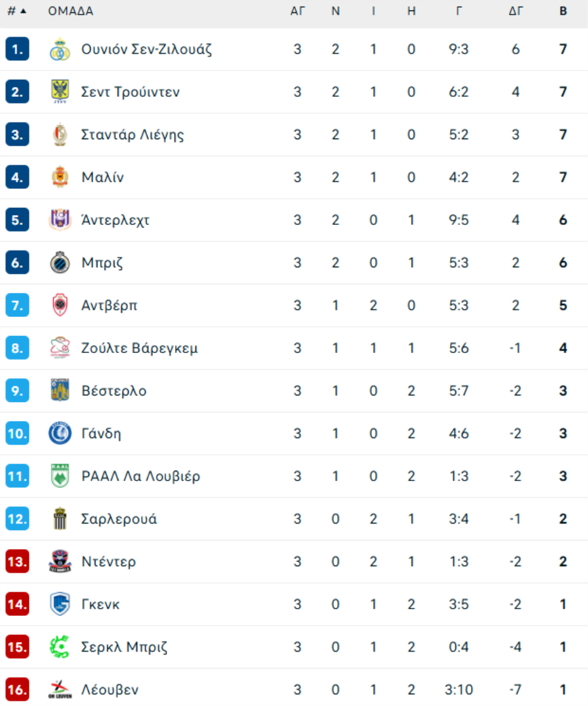Click the Λέουβεν OH Leuven logo
This screenshot has height=706, width=588.
[x=60, y=690]
